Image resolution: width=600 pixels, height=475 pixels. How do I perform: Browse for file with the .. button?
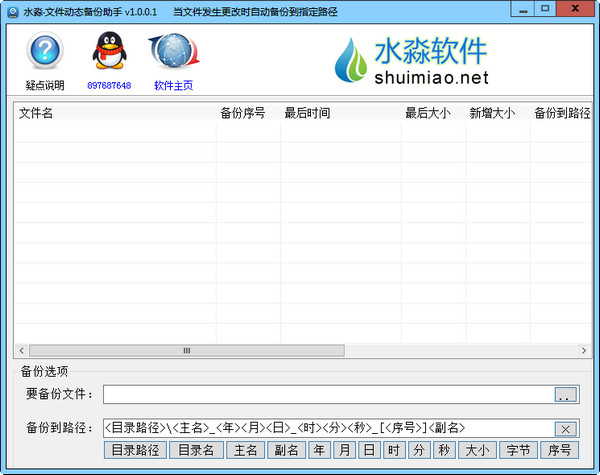[566, 395]
